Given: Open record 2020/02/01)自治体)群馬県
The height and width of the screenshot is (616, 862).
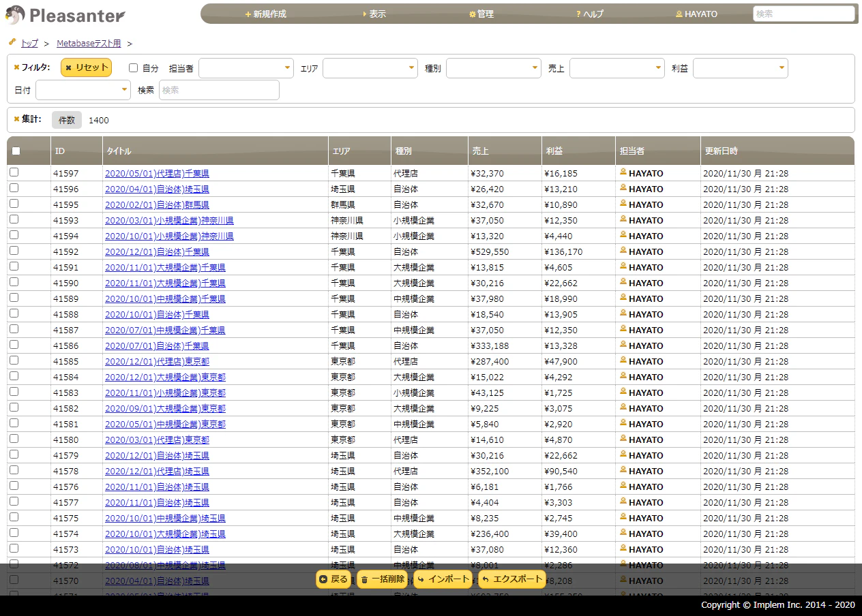Looking at the screenshot, I should click(x=157, y=205).
